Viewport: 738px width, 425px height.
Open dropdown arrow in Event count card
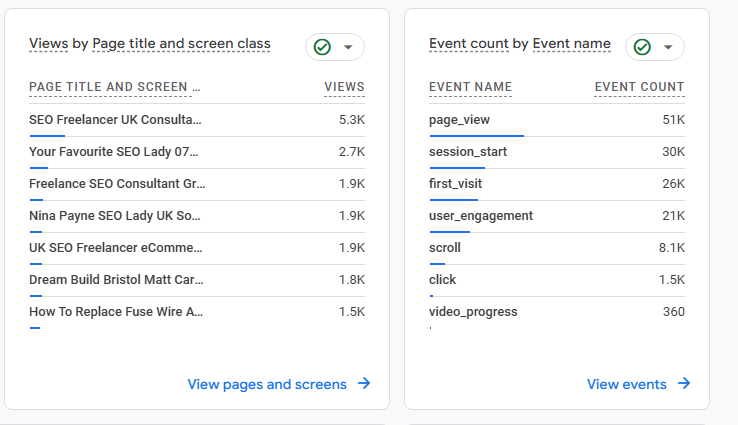[668, 47]
